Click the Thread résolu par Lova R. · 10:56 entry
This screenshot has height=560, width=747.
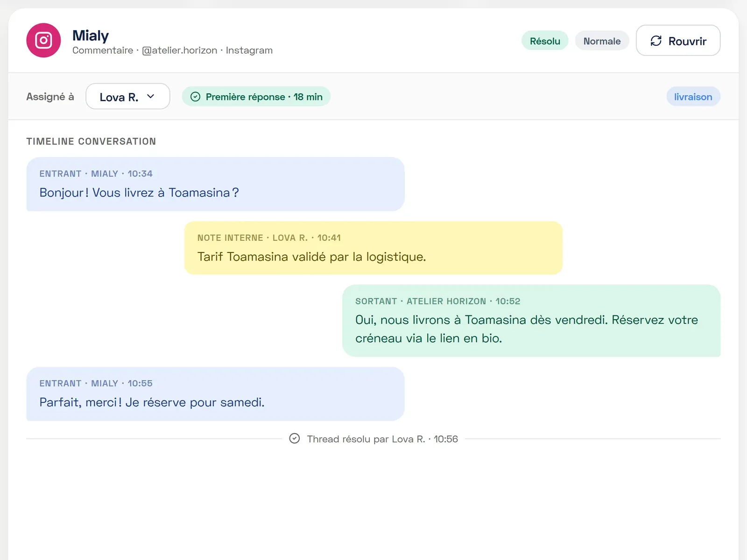click(373, 439)
